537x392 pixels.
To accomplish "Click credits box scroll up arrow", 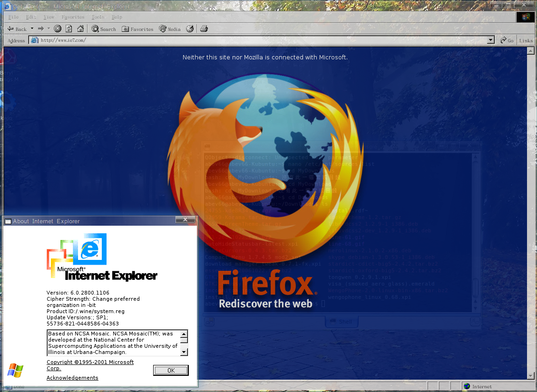I will (x=184, y=334).
